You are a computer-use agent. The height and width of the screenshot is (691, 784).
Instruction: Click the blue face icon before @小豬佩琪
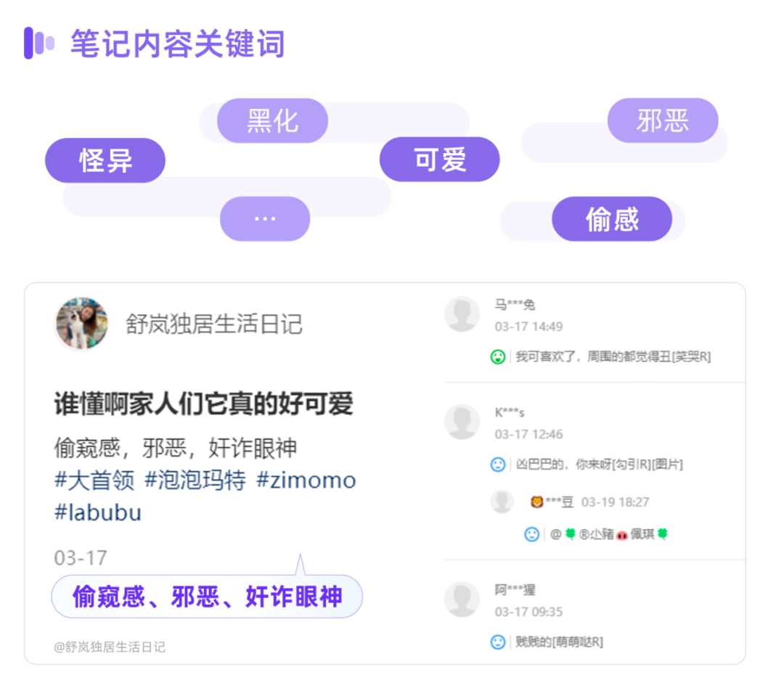click(x=532, y=534)
